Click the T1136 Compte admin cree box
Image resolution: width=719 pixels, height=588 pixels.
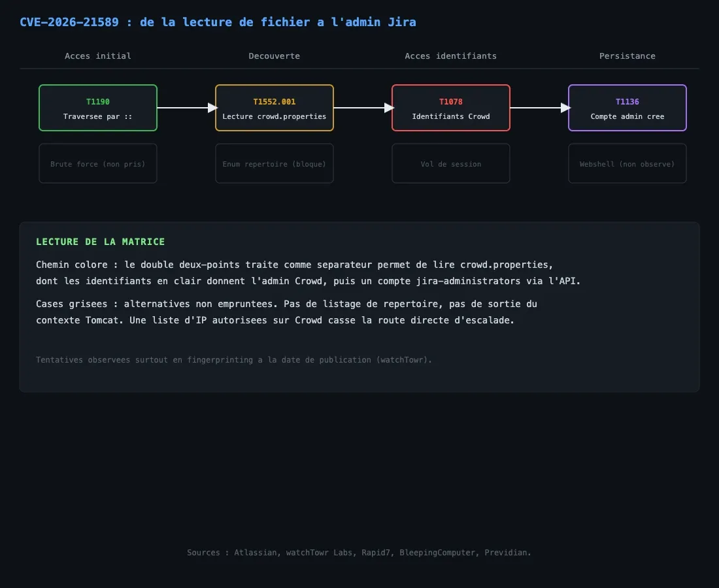pos(627,108)
